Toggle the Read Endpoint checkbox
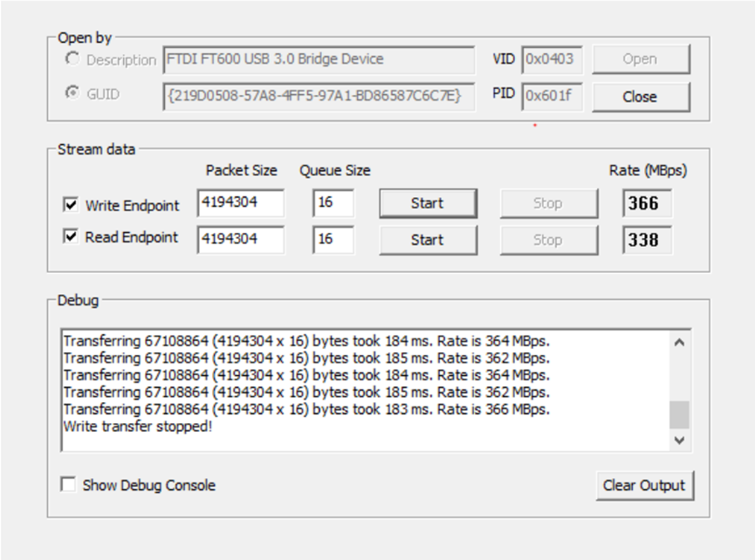Image resolution: width=755 pixels, height=560 pixels. click(71, 236)
